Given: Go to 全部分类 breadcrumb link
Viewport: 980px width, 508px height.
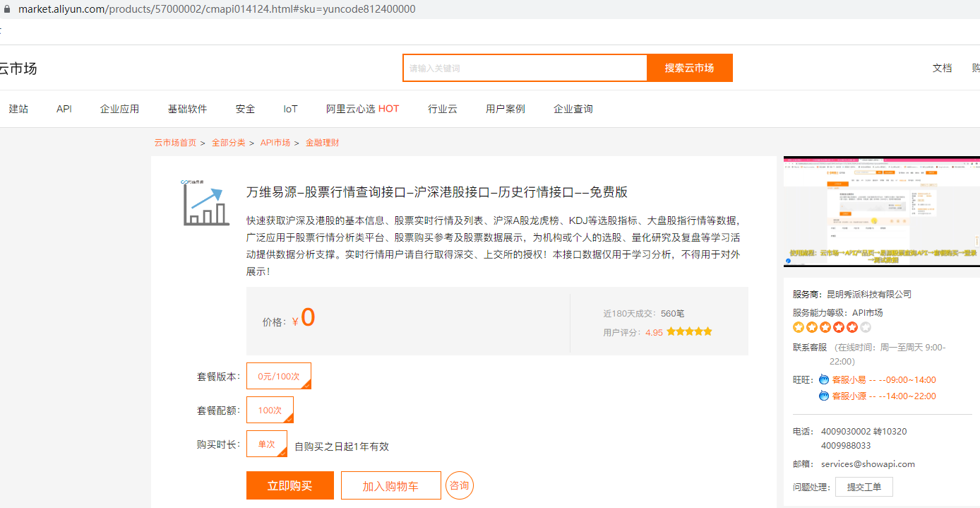Looking at the screenshot, I should pyautogui.click(x=228, y=143).
